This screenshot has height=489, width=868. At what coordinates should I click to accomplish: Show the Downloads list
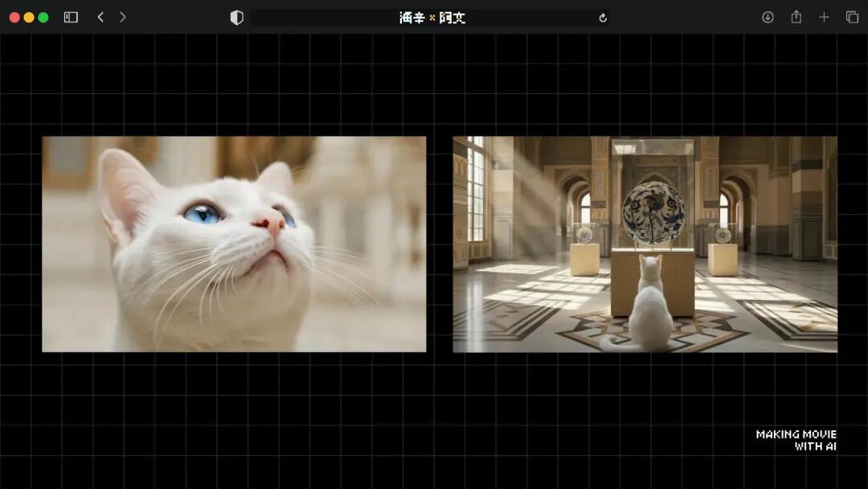(x=768, y=16)
